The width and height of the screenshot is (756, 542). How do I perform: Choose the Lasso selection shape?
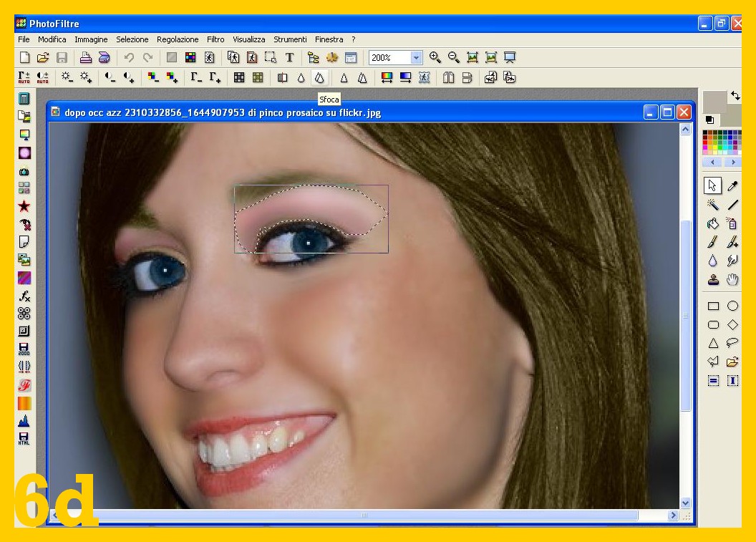click(732, 343)
